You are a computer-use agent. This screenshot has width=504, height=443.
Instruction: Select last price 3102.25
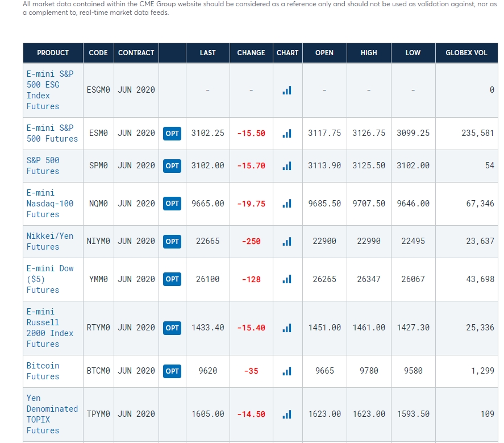click(207, 133)
